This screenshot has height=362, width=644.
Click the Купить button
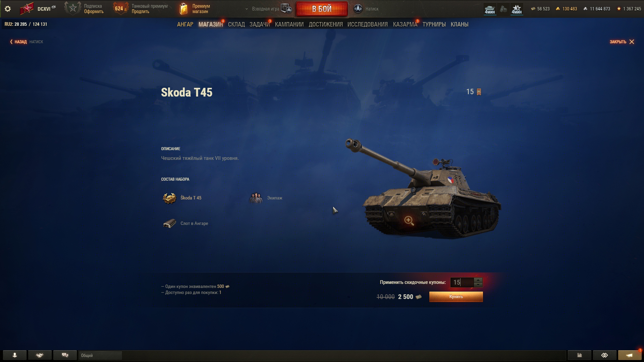coord(456,297)
